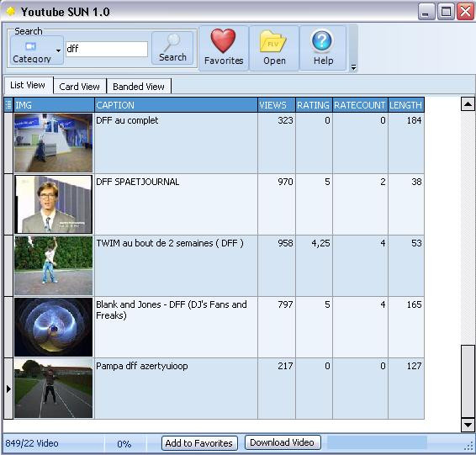Click the Search magnifier button

tap(172, 48)
